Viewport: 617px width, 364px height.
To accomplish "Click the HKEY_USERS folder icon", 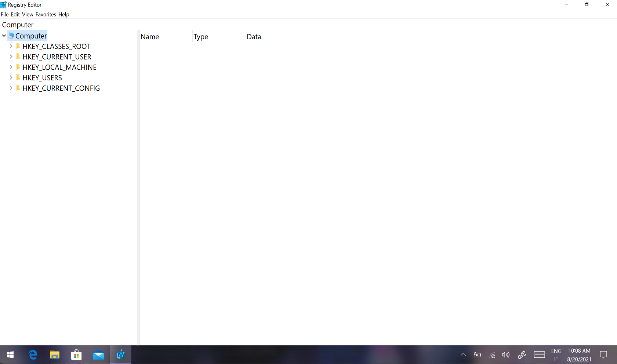I will pyautogui.click(x=18, y=77).
